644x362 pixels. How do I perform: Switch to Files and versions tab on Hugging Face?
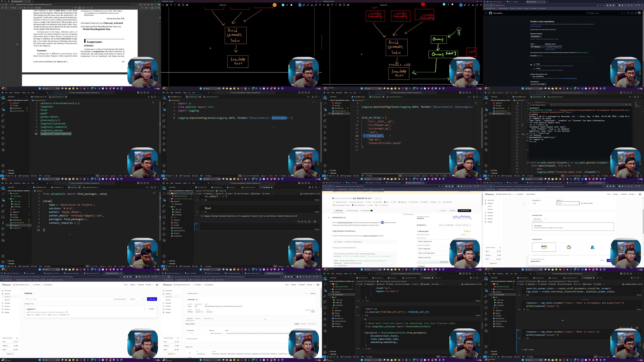pos(352,211)
